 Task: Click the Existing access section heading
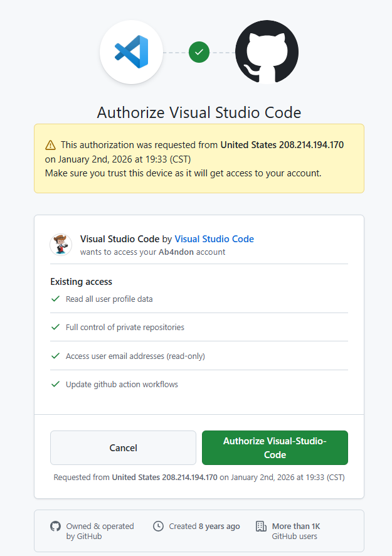tap(81, 282)
